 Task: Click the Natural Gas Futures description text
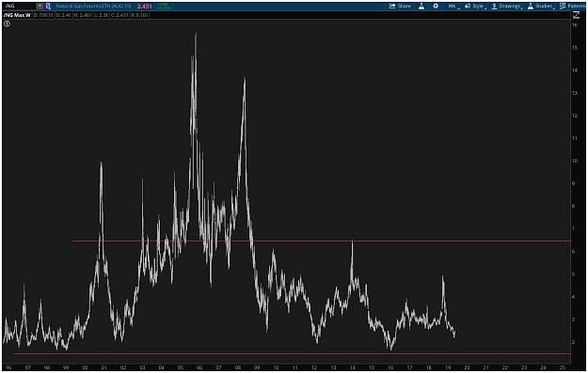(94, 6)
